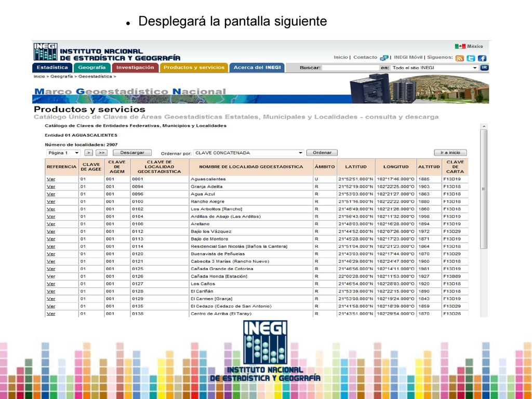Open the Productos y servicios tab

click(194, 68)
